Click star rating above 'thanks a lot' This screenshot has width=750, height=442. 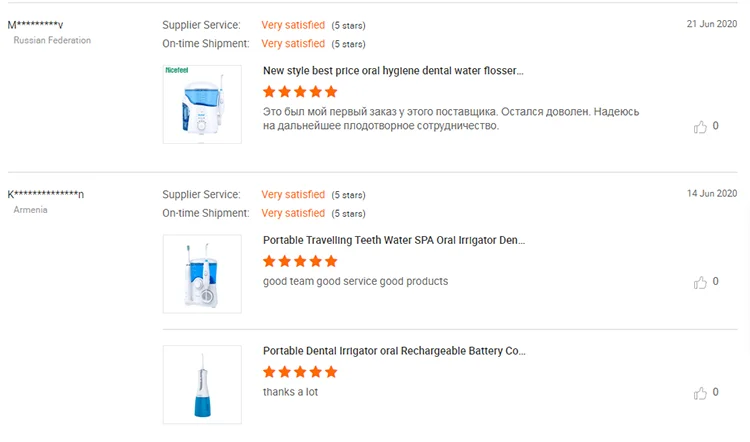coord(300,372)
